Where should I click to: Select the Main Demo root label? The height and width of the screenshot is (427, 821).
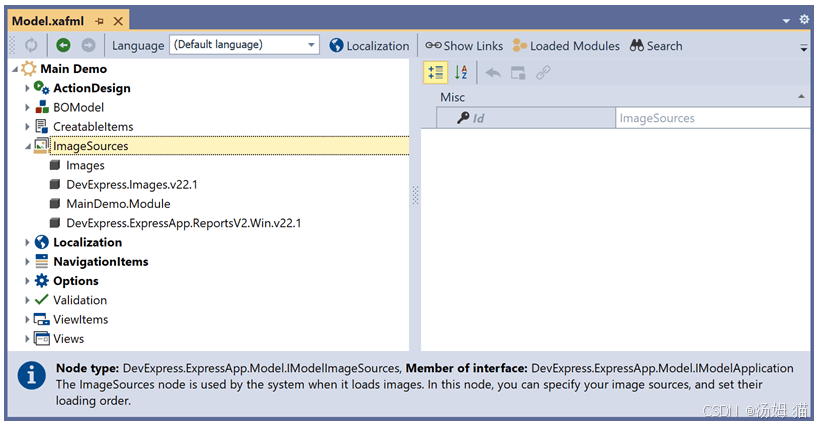pos(73,69)
